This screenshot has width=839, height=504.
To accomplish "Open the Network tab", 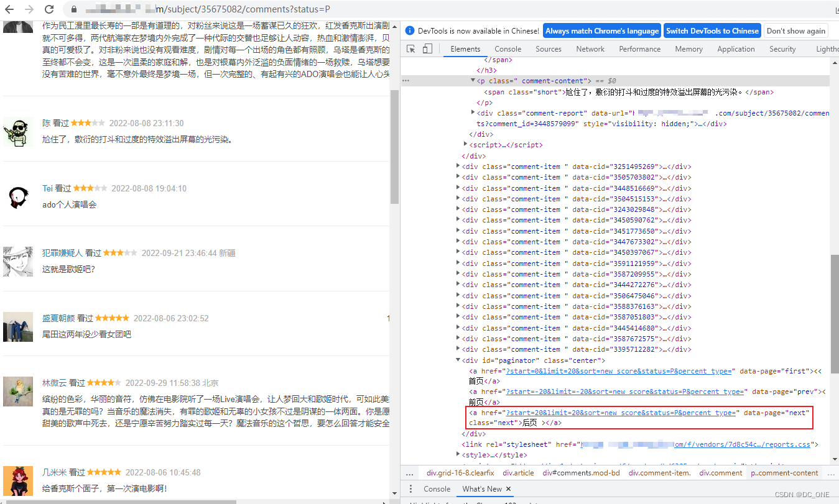I will coord(590,49).
